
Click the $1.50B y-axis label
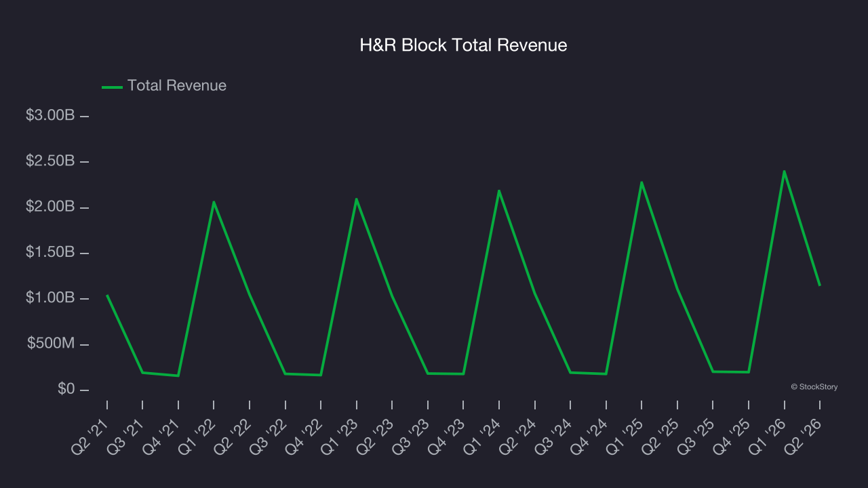tap(50, 253)
